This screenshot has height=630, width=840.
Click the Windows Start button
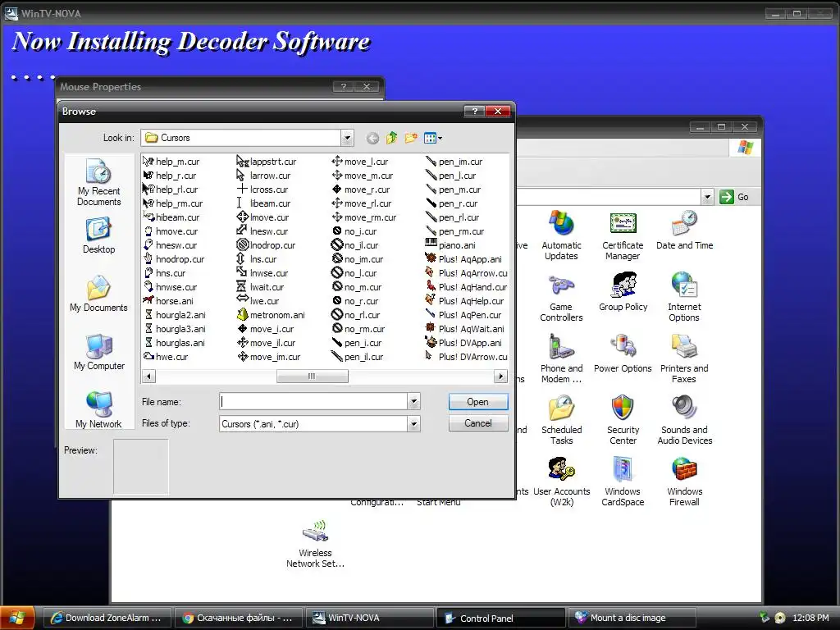click(17, 618)
